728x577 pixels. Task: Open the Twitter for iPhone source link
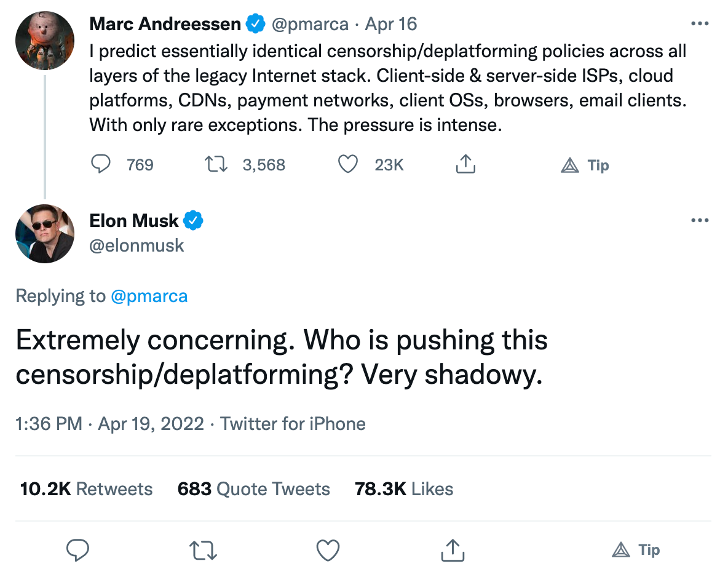(x=293, y=424)
